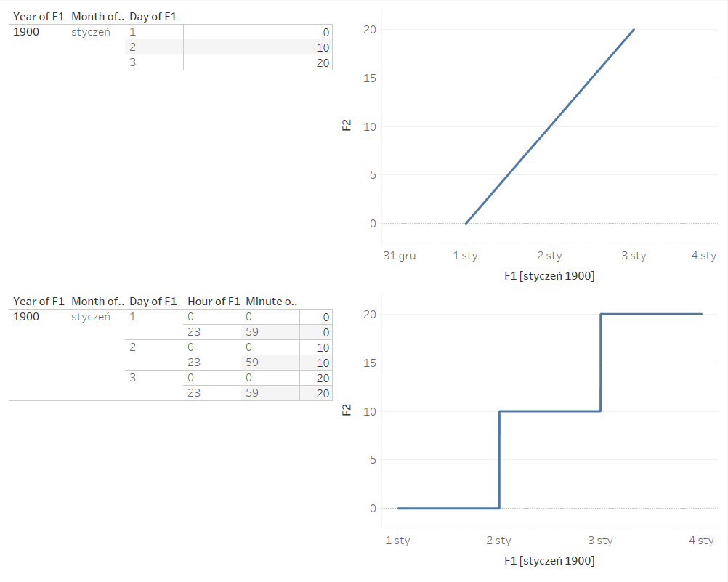Select day 2 cell in the bottom table

click(132, 347)
